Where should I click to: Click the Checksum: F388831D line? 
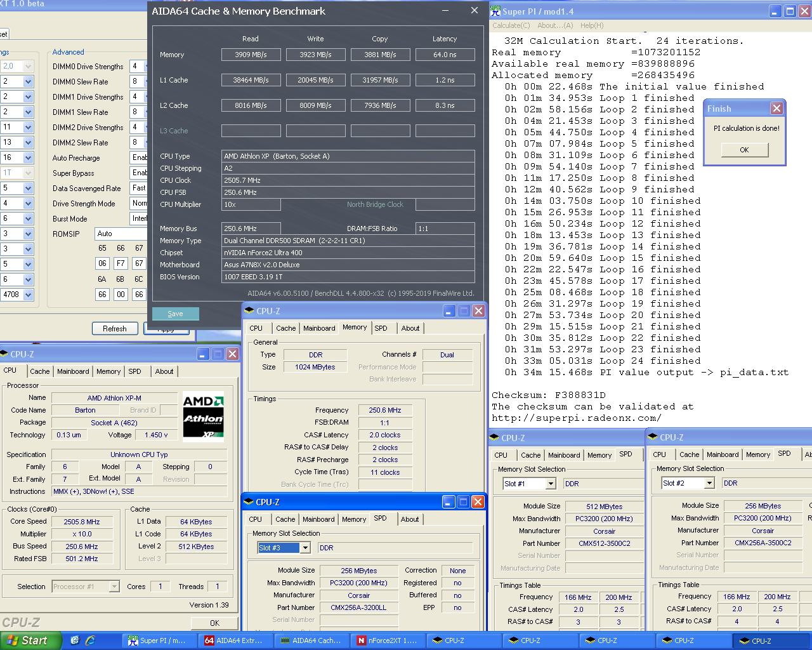coord(549,395)
